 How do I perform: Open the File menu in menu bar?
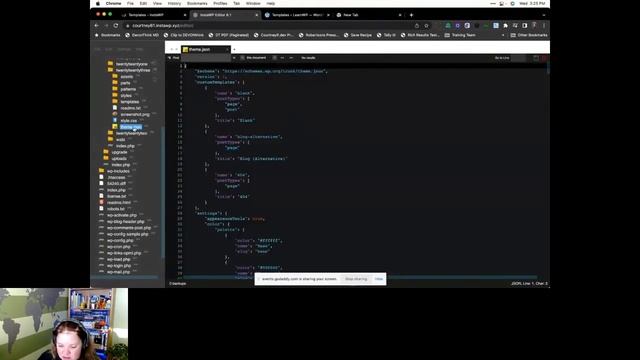click(x=130, y=3)
